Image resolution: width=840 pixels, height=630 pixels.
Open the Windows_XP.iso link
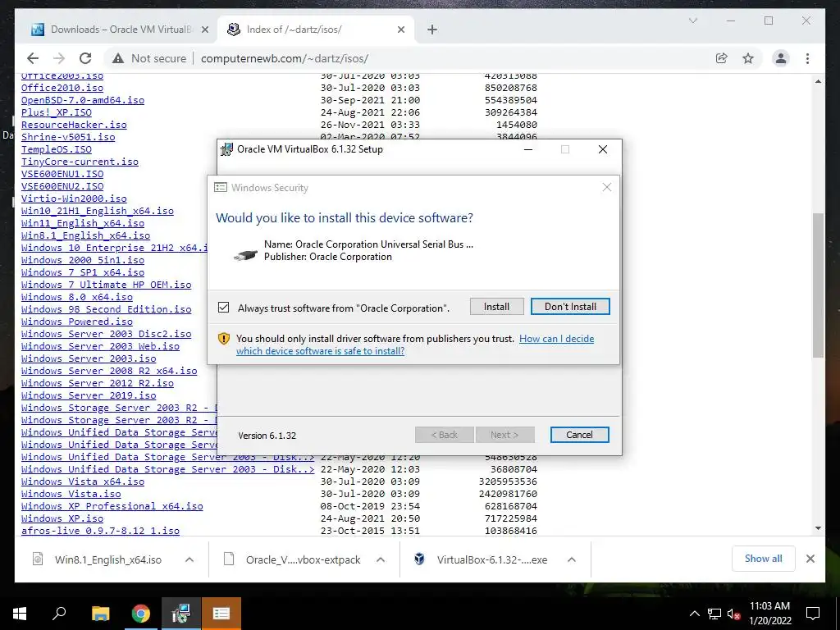click(62, 519)
